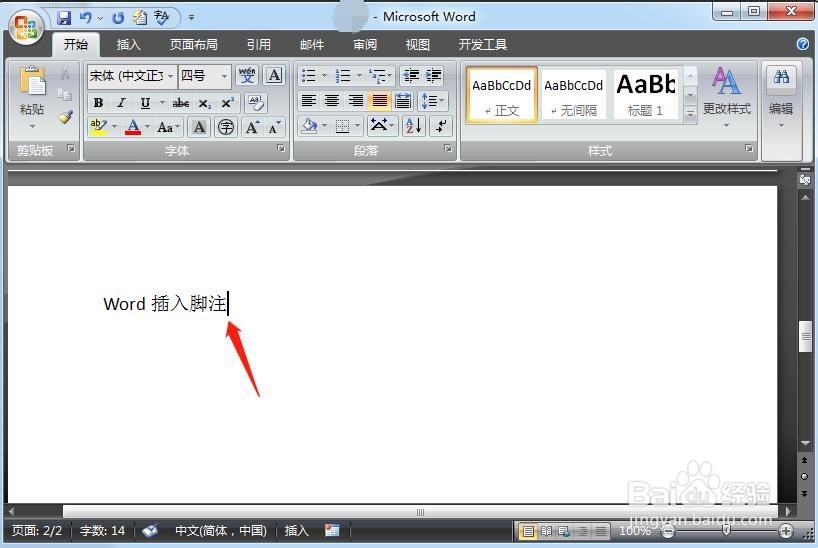Shrink font size button
818x548 pixels.
[x=274, y=127]
